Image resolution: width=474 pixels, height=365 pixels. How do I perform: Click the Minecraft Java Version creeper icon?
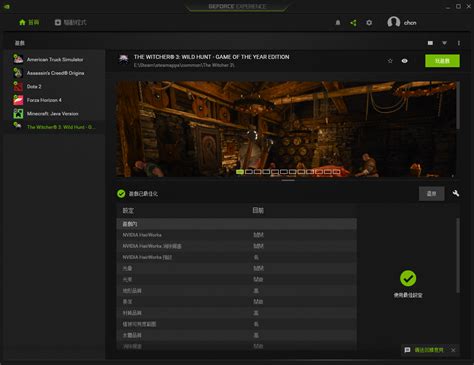pos(18,113)
